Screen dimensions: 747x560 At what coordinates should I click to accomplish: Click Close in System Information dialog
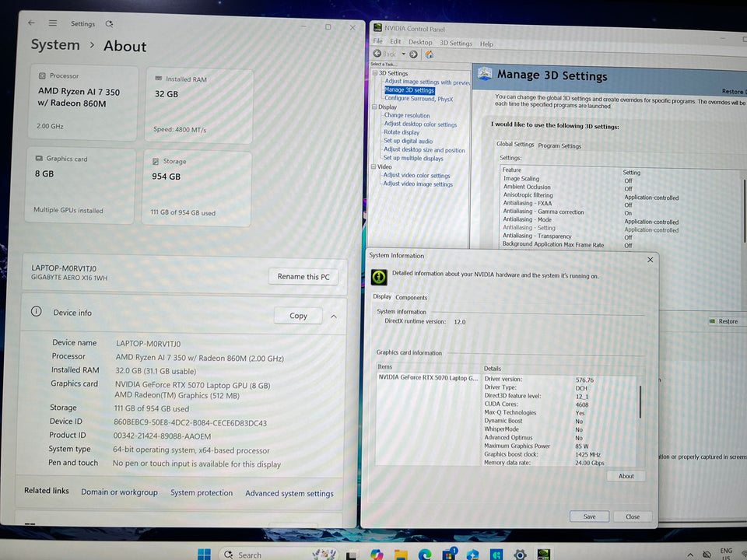point(633,516)
